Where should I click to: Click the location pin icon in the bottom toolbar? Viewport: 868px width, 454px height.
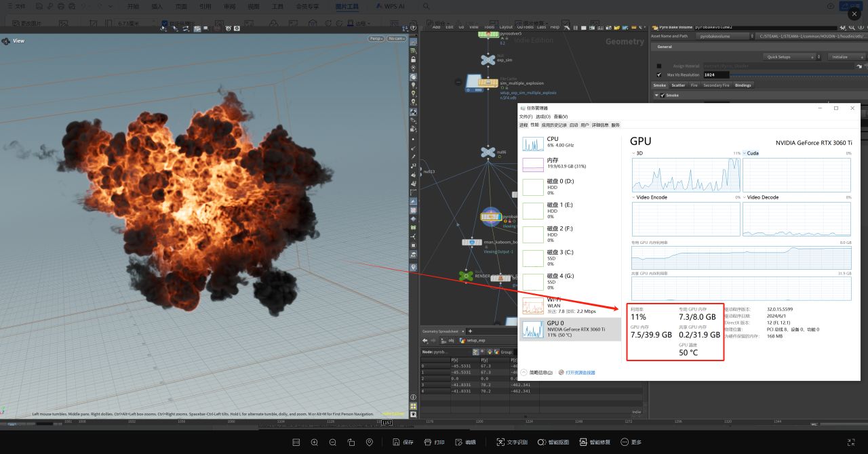[369, 442]
